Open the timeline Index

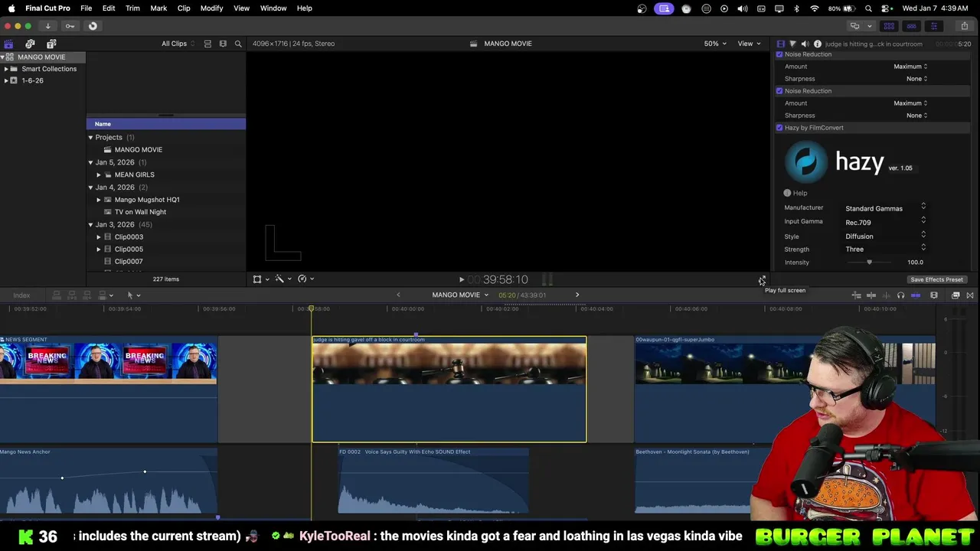(21, 295)
